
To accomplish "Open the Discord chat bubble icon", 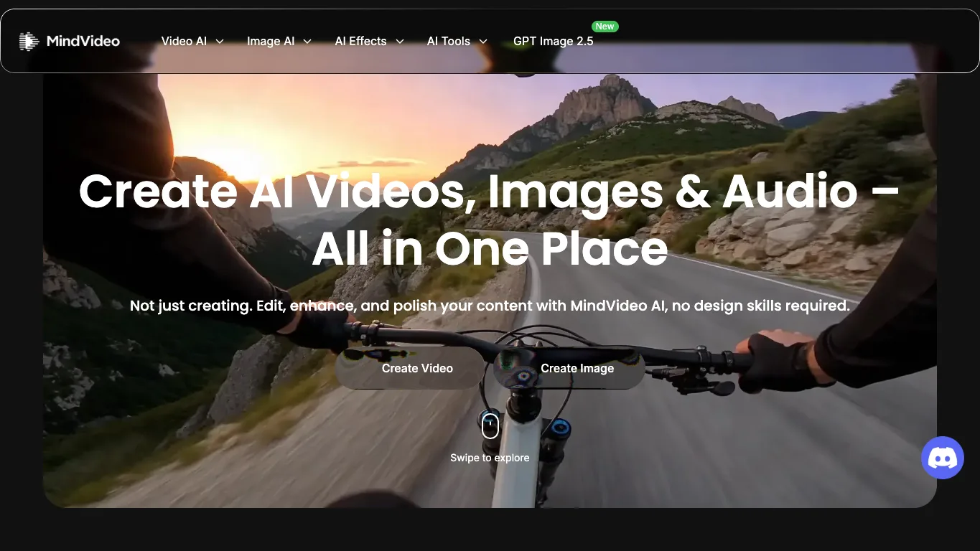I will pyautogui.click(x=943, y=458).
